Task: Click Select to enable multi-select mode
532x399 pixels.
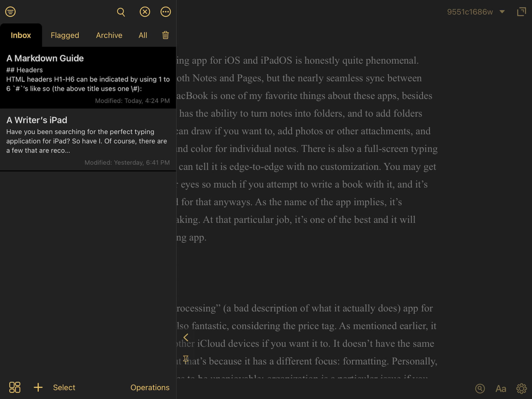Action: [64, 387]
